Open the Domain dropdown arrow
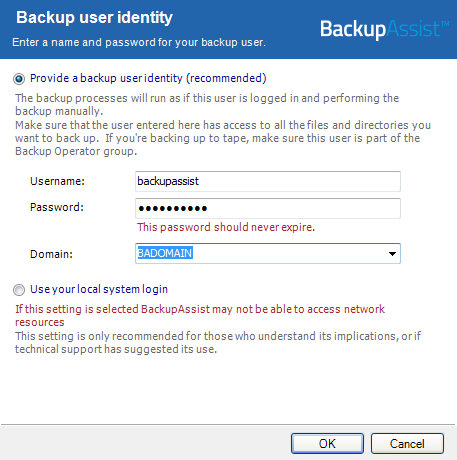 tap(392, 254)
